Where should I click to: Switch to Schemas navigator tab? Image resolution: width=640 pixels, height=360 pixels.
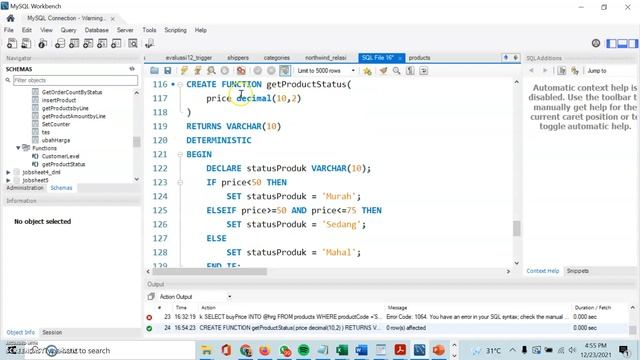[x=61, y=188]
